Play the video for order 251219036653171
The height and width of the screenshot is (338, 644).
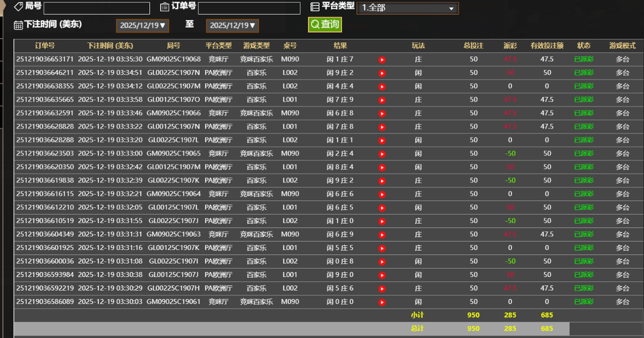(382, 59)
